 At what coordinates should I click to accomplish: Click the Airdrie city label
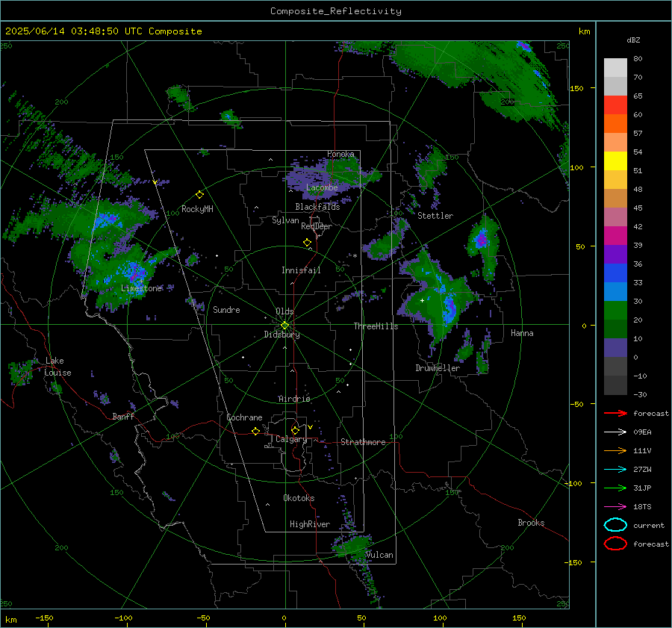point(294,399)
